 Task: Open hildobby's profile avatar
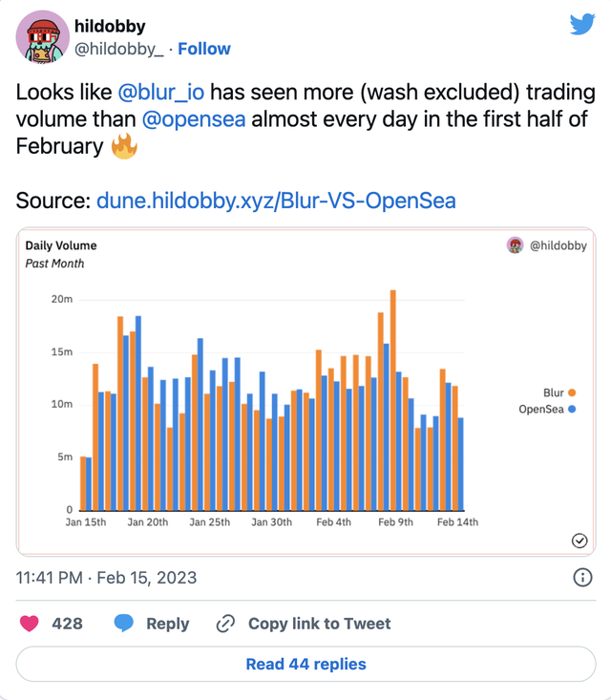click(x=40, y=38)
